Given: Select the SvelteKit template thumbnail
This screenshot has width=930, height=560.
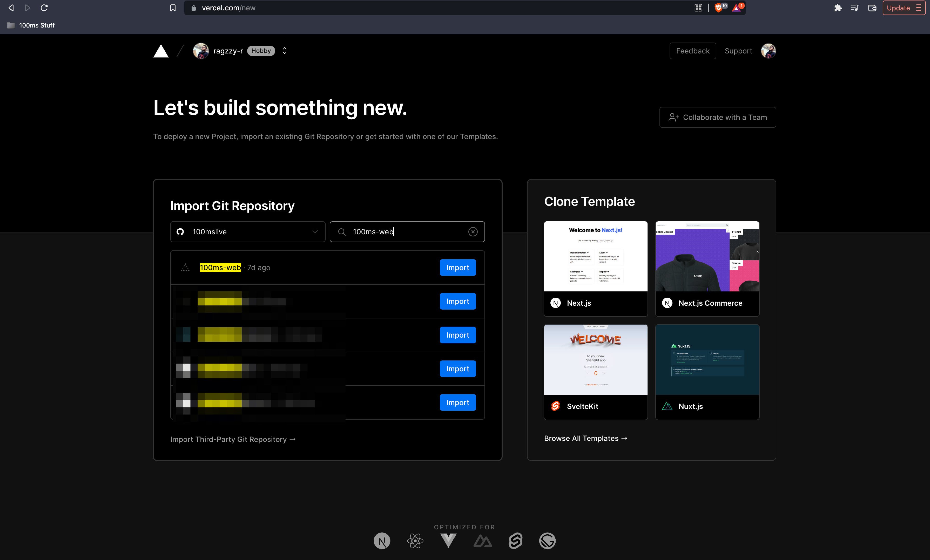Looking at the screenshot, I should (596, 359).
